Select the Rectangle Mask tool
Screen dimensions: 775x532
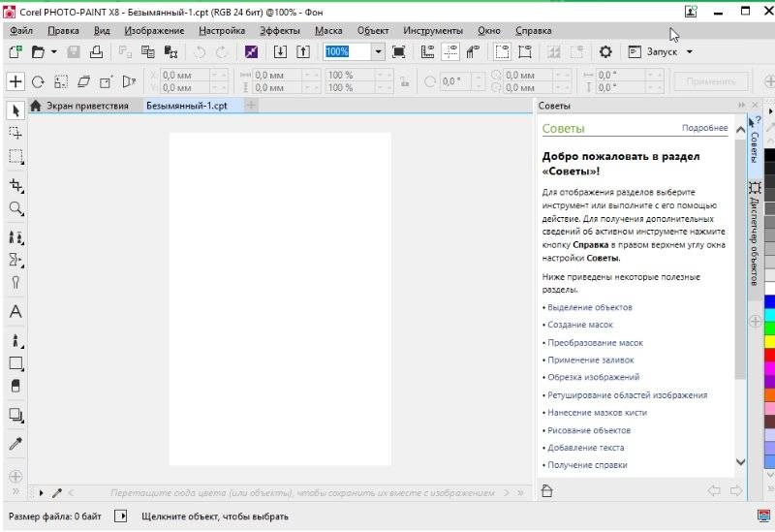15,157
